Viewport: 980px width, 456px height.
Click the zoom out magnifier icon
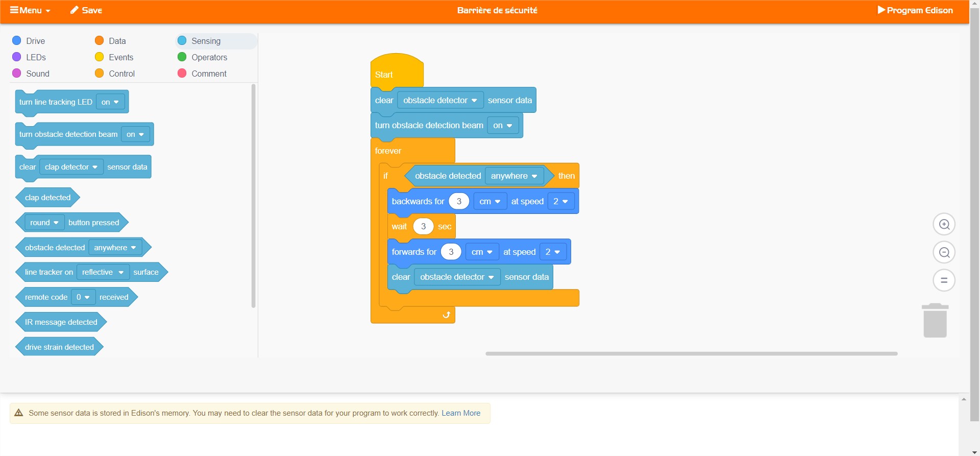(944, 252)
